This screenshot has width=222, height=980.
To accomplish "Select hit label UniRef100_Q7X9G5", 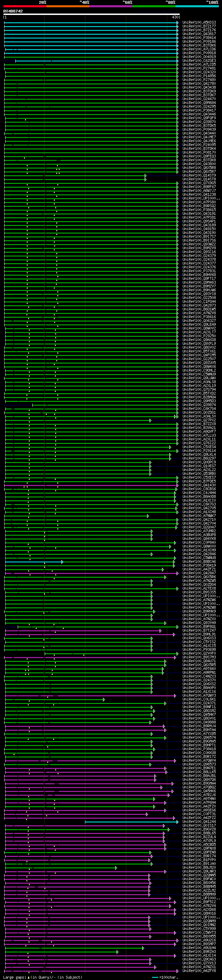I will [199, 183].
